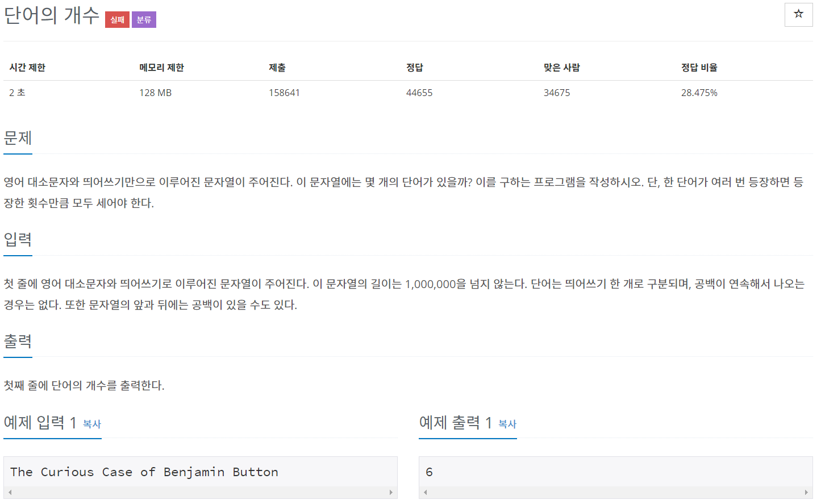
Task: Click the problem title 단어의 개수
Action: pos(52,15)
